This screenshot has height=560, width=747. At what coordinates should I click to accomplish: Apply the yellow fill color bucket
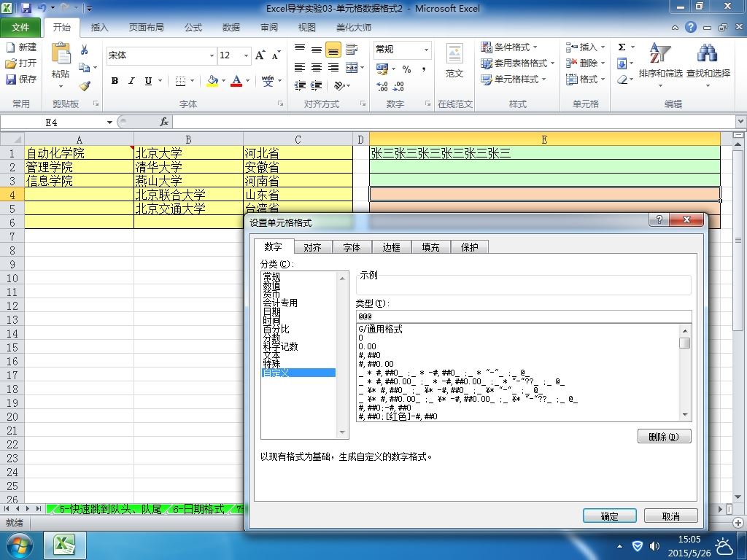pos(212,81)
